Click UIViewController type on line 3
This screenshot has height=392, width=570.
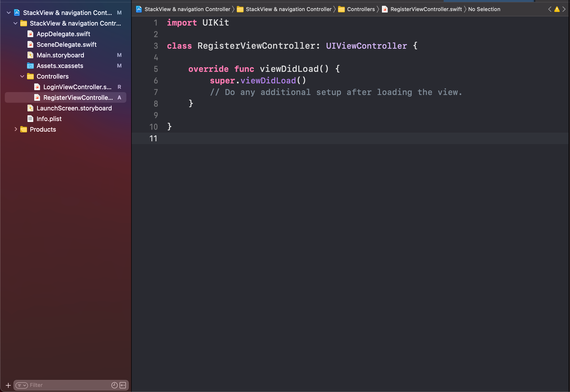(366, 46)
